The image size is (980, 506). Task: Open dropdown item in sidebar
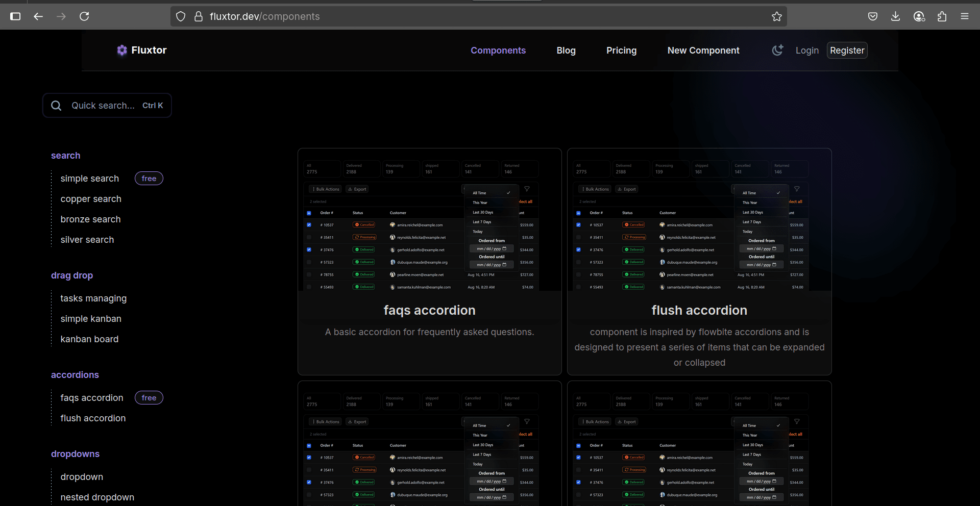coord(82,477)
